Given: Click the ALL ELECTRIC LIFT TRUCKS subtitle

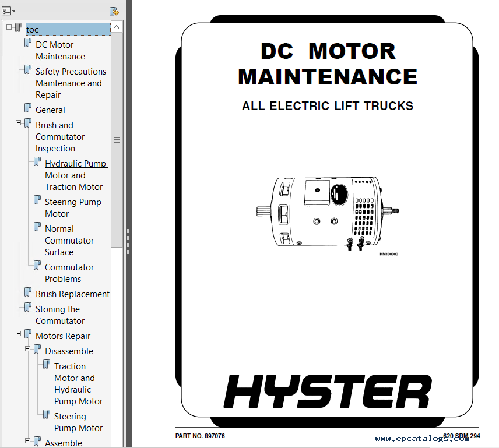Looking at the screenshot, I should [x=328, y=106].
